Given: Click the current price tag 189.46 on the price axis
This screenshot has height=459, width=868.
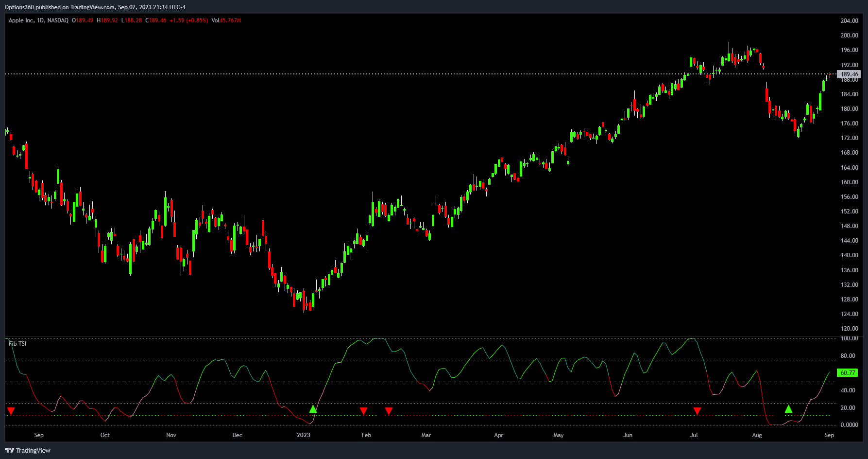Looking at the screenshot, I should [x=849, y=74].
